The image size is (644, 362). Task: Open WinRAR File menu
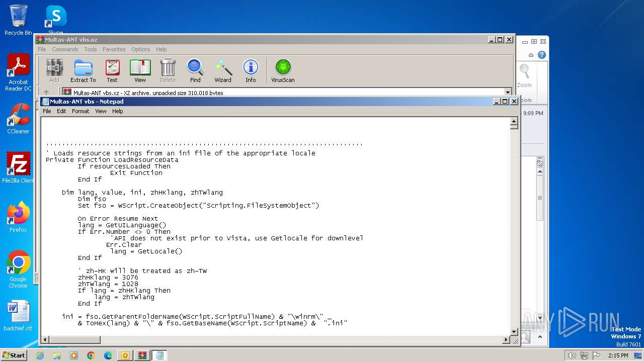click(42, 49)
